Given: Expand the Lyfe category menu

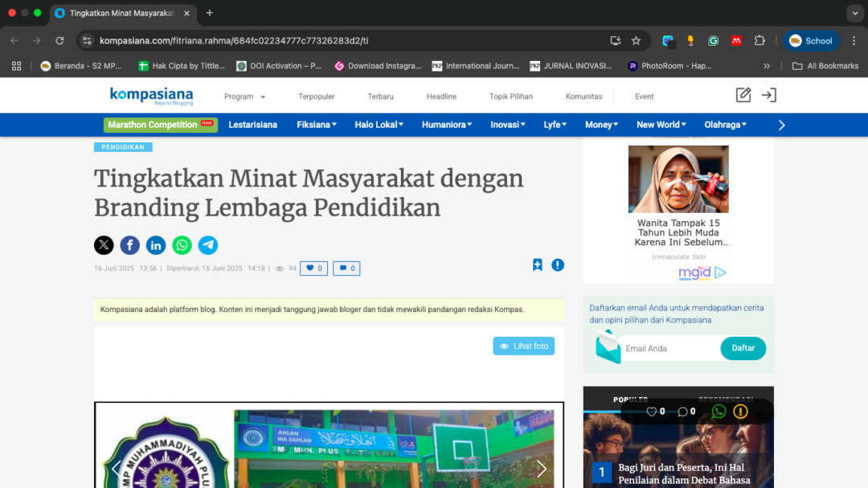Looking at the screenshot, I should pos(555,125).
